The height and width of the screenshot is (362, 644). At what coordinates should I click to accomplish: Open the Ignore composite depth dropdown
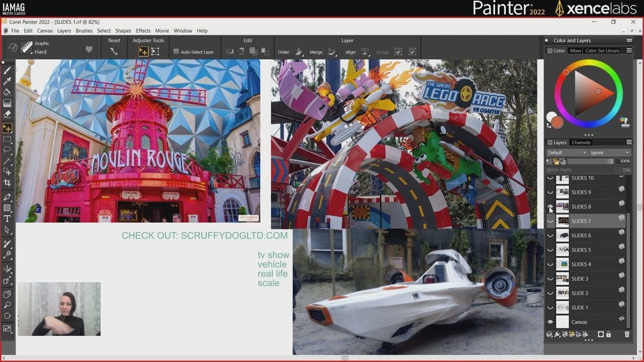coord(608,152)
